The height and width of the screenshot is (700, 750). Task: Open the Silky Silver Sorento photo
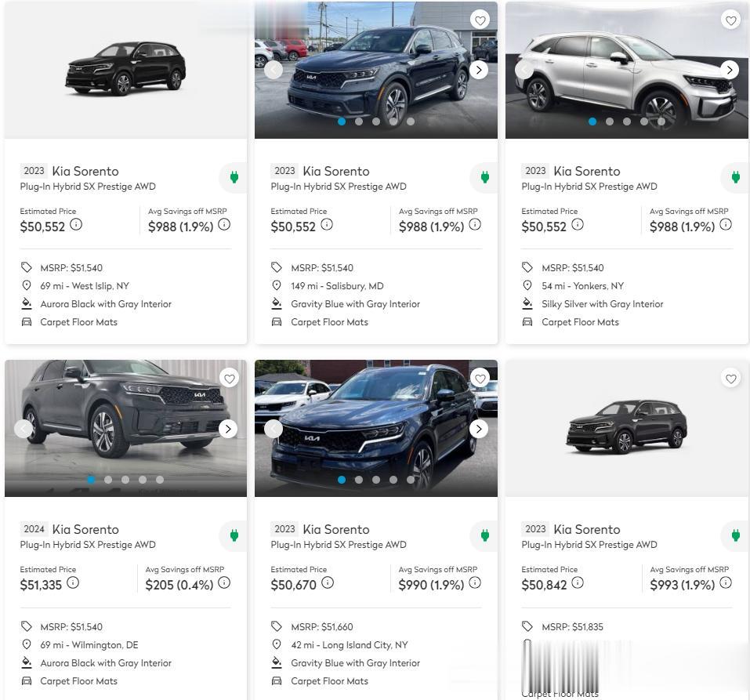627,70
